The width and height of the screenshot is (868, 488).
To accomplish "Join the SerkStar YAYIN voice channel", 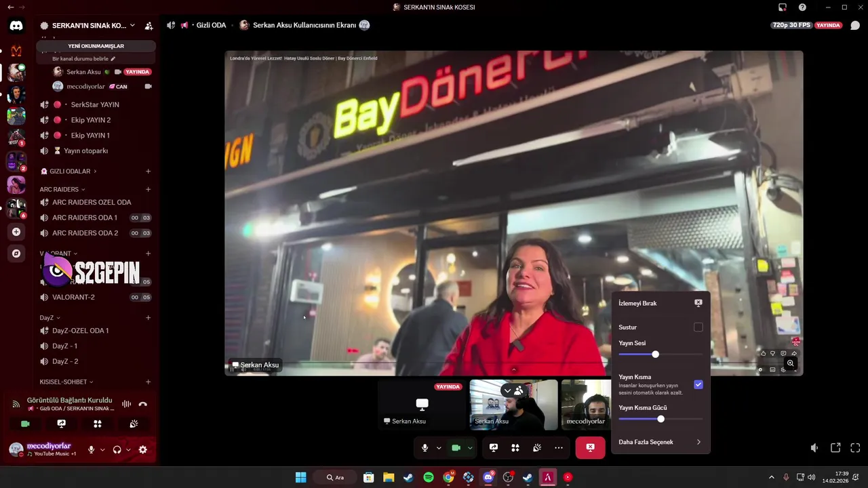I will pyautogui.click(x=95, y=105).
